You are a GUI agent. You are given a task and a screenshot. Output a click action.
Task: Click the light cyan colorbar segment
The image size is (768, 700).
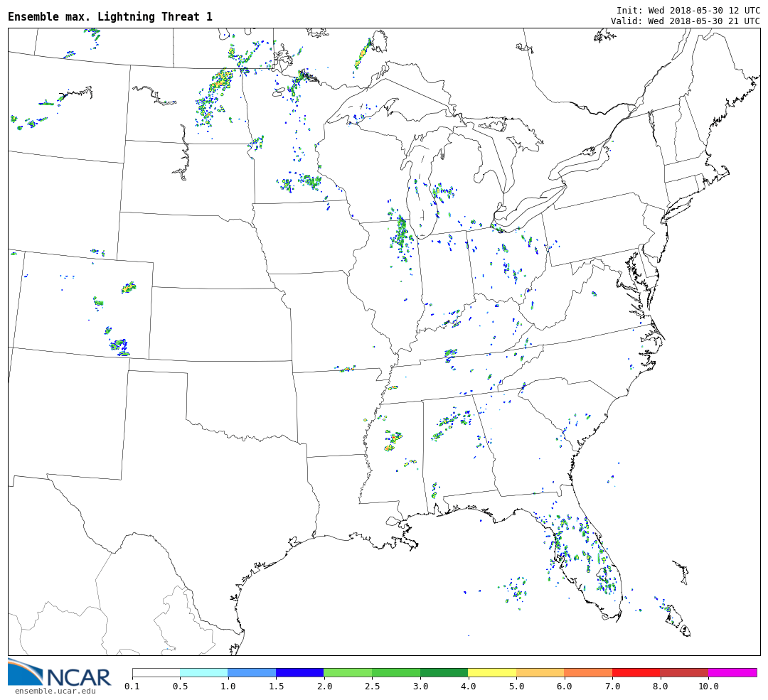[x=204, y=672]
